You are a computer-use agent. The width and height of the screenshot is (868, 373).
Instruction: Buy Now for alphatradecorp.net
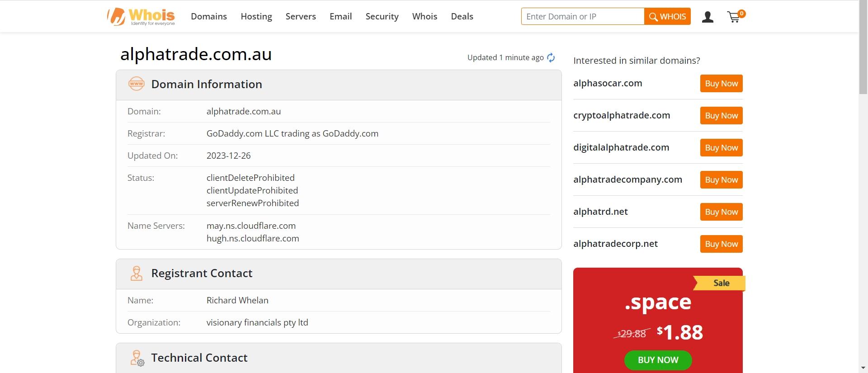point(721,244)
